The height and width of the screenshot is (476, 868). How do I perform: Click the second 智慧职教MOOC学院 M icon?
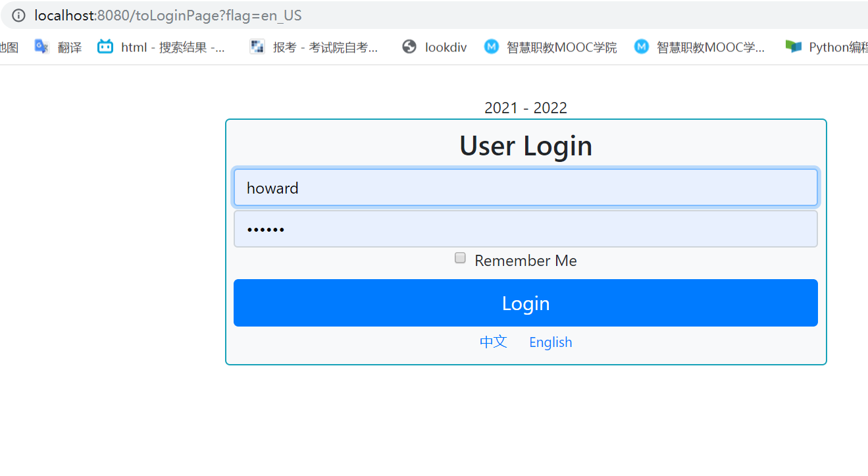(642, 47)
